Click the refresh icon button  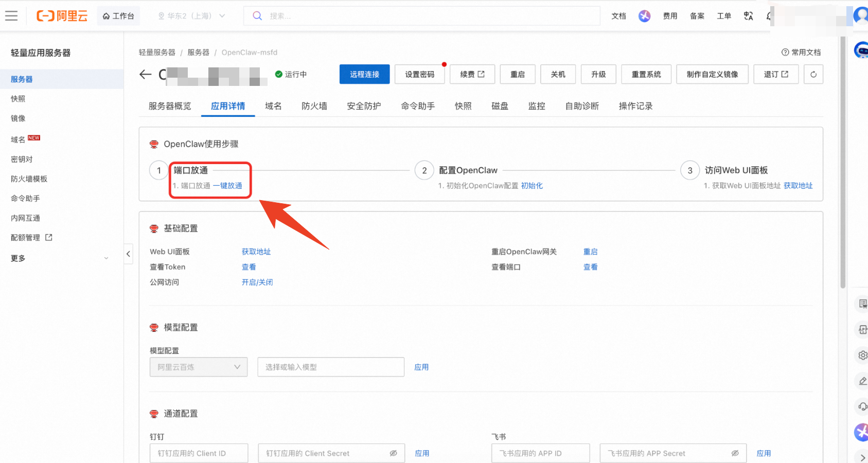[x=813, y=74]
